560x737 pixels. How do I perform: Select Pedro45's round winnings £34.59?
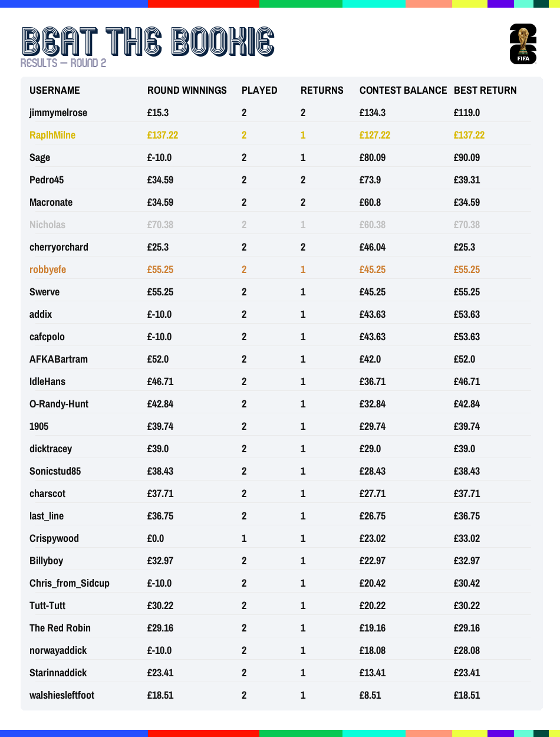(x=160, y=180)
